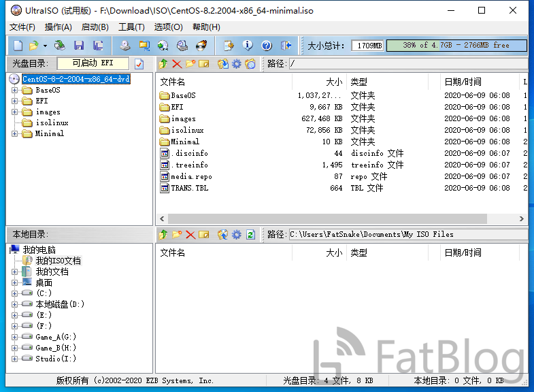This screenshot has height=392, width=534.
Task: Click the disc pane view mode icon
Action: [x=250, y=64]
